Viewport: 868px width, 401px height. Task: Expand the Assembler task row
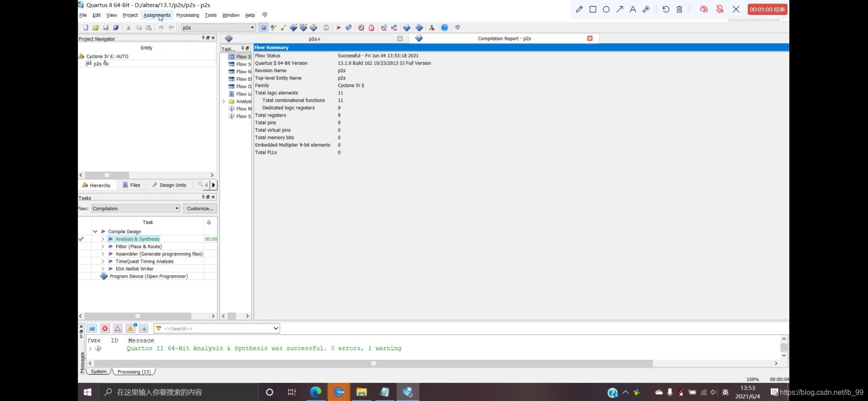point(103,254)
